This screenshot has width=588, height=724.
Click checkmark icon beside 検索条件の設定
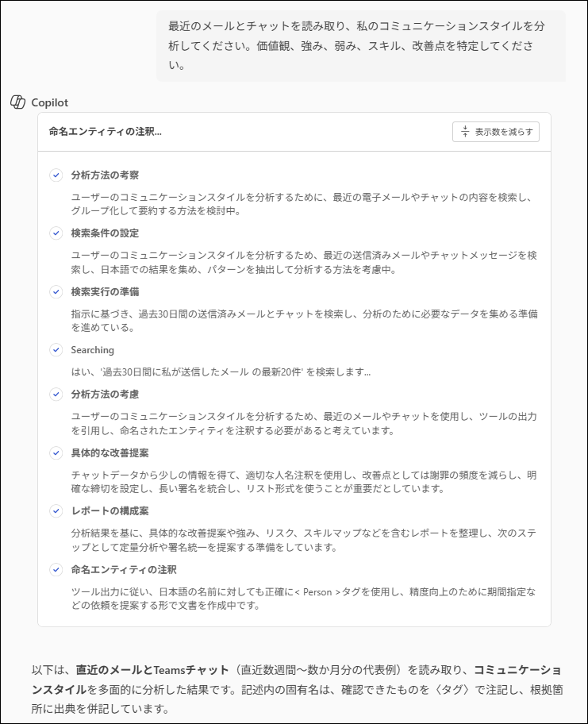(x=56, y=233)
